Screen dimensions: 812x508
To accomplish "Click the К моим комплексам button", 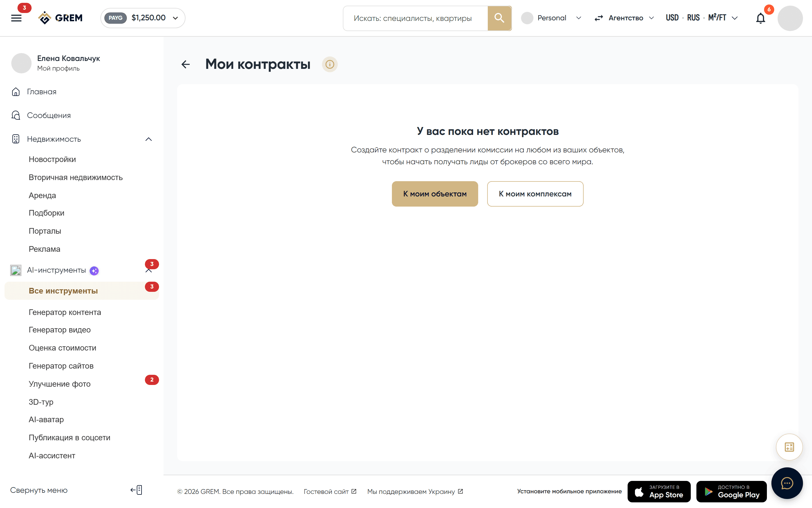I will pos(535,194).
